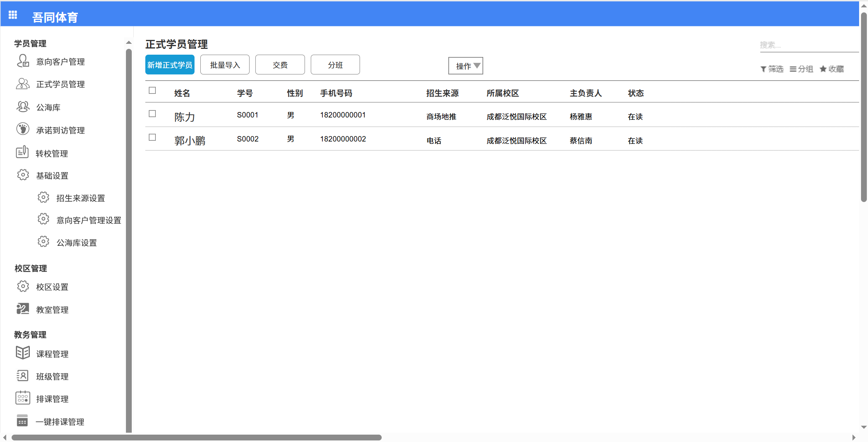Click the 收藏 star icon

click(x=823, y=69)
